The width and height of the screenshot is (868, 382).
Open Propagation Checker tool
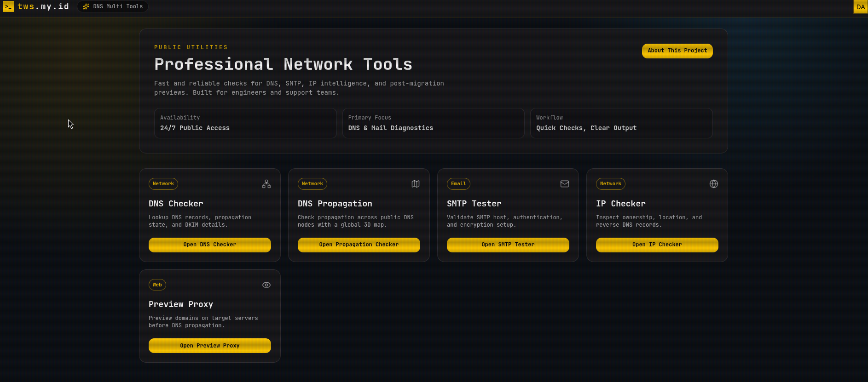pyautogui.click(x=359, y=245)
